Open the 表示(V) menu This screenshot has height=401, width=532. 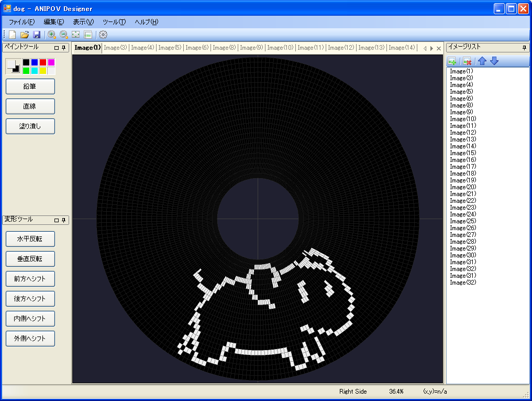(x=83, y=22)
